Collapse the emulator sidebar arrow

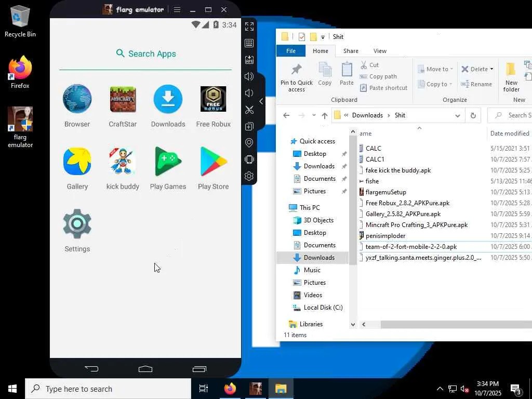click(261, 101)
